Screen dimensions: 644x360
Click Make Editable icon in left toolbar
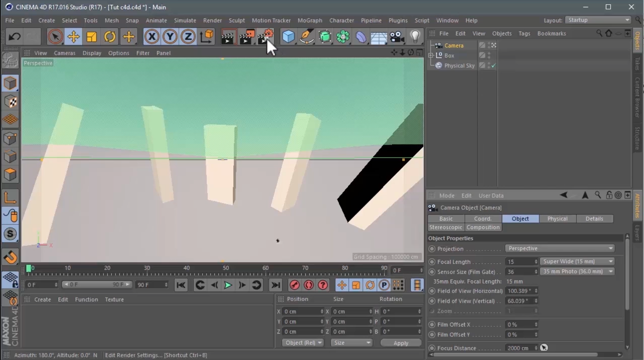click(x=10, y=60)
